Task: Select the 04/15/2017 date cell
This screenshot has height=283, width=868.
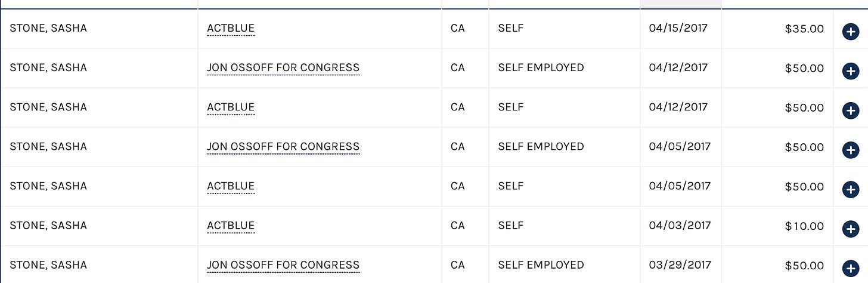Action: click(681, 29)
